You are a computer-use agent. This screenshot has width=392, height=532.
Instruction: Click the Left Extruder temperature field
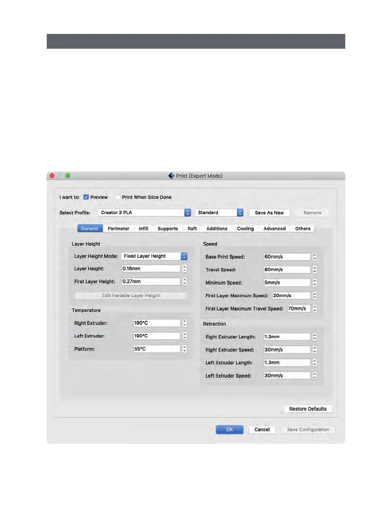(157, 336)
